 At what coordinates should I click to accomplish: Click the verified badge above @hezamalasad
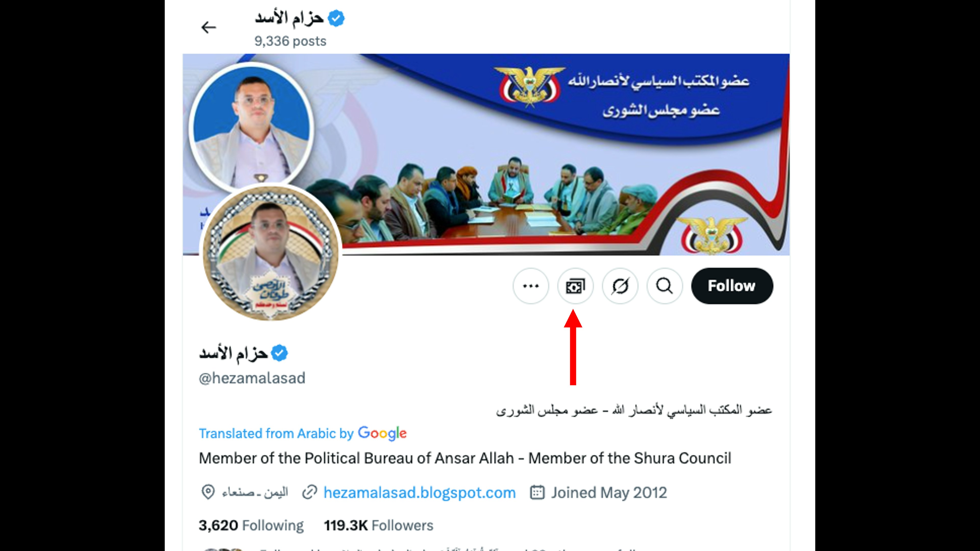coord(280,353)
